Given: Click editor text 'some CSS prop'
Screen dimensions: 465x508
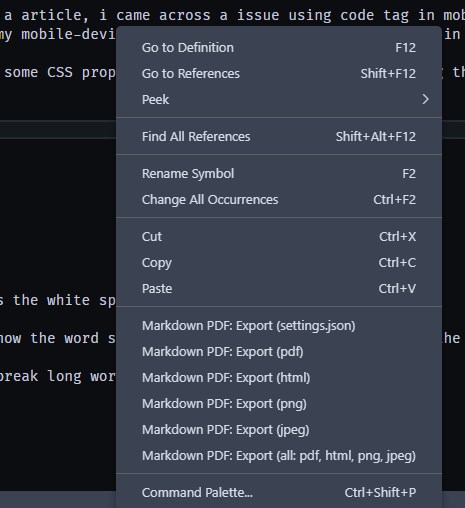Looking at the screenshot, I should (x=60, y=73).
